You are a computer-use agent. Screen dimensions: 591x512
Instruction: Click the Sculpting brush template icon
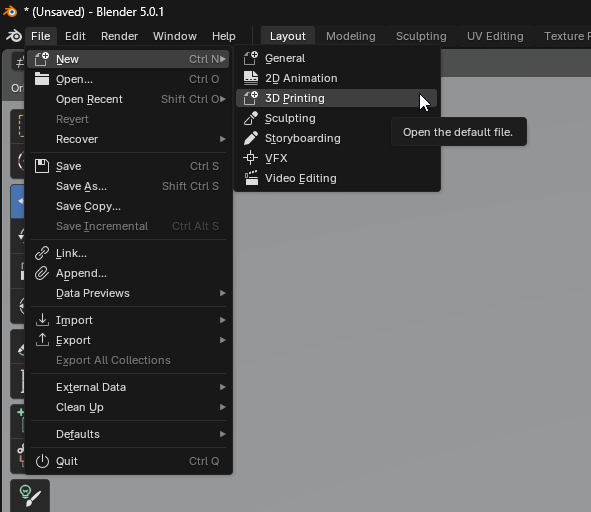pos(251,118)
